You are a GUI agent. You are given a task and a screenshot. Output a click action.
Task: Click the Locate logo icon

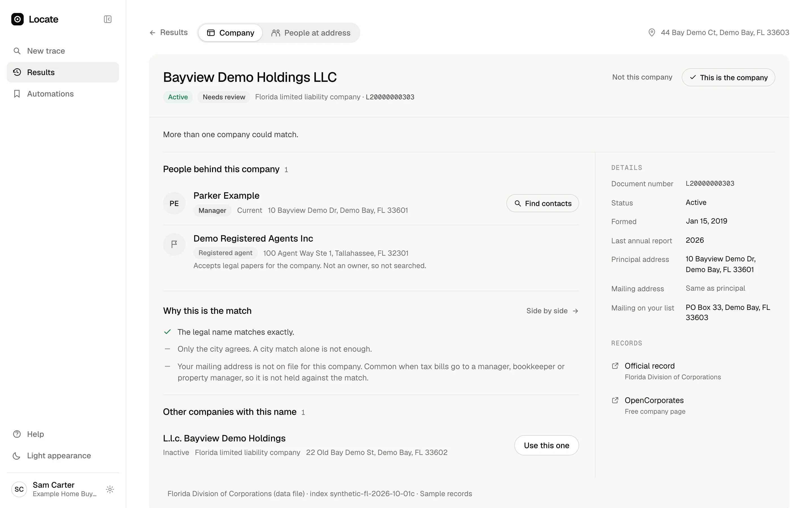(x=17, y=19)
